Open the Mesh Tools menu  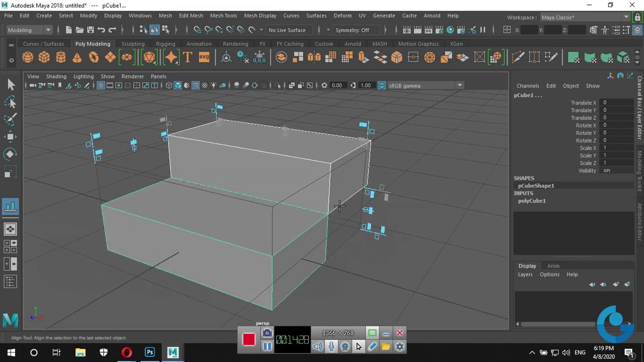pyautogui.click(x=223, y=16)
